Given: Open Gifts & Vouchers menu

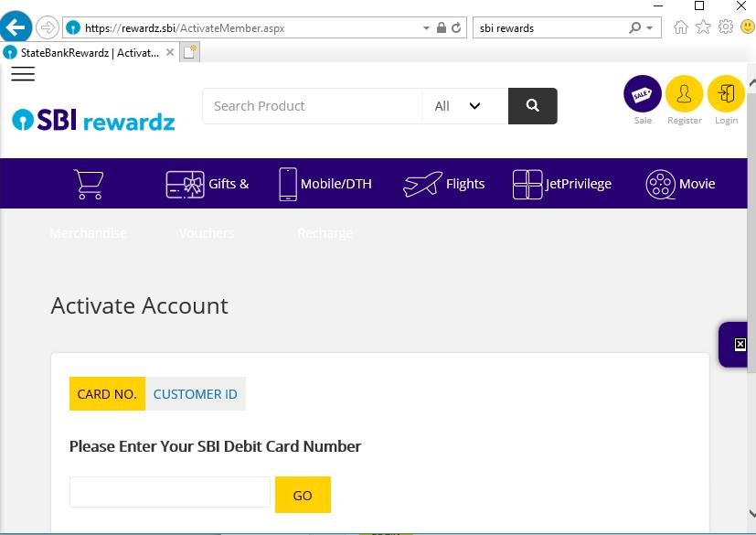Looking at the screenshot, I should click(x=208, y=184).
